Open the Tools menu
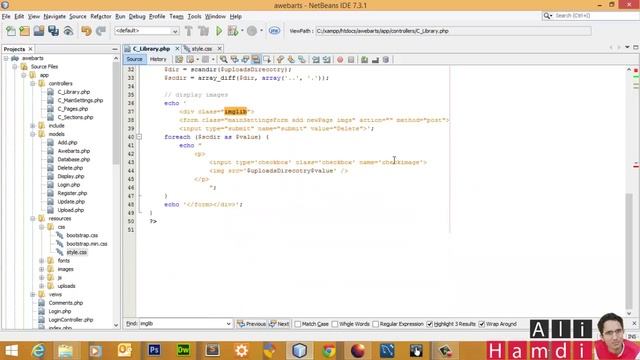The image size is (640, 360). 194,16
